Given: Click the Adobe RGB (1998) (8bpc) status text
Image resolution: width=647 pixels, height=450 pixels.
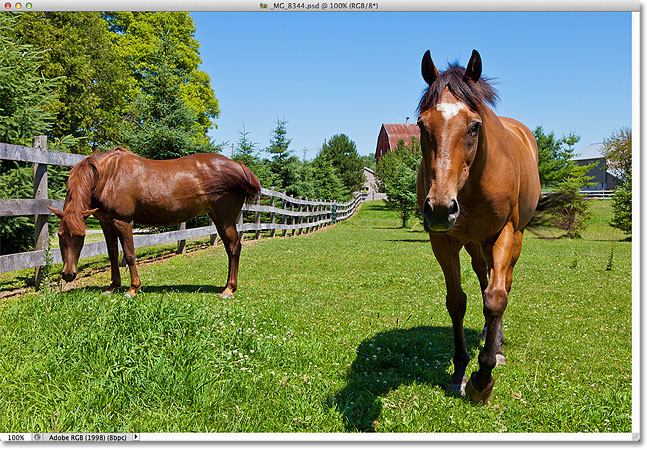Looking at the screenshot, I should 87,437.
